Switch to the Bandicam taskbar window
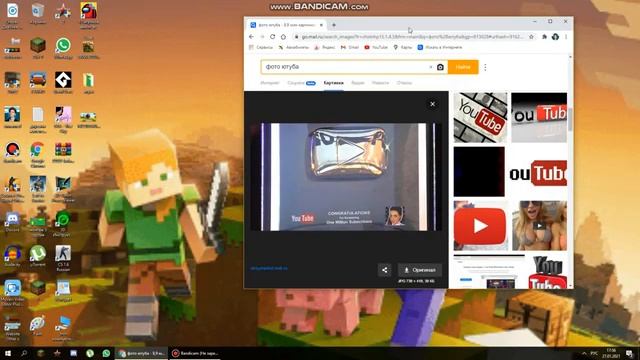Viewport: 640px width, 360px height. 195,353
